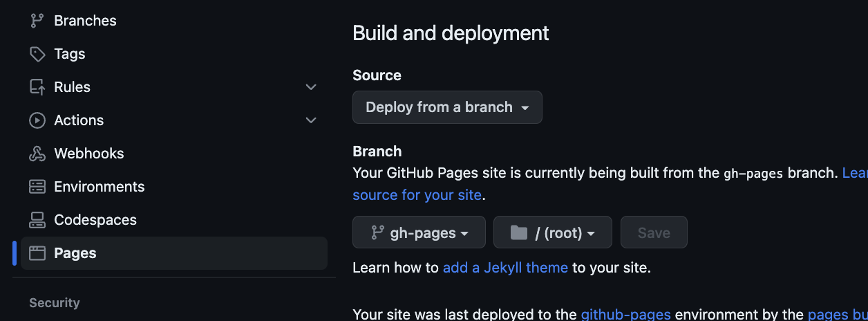Click the Branches git-branch icon
The width and height of the screenshot is (868, 321).
37,21
